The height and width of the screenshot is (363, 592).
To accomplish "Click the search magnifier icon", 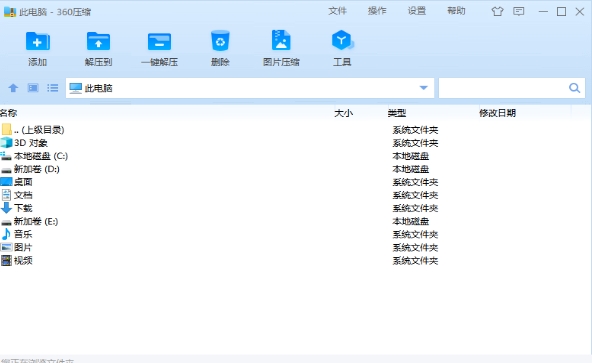I will point(574,88).
